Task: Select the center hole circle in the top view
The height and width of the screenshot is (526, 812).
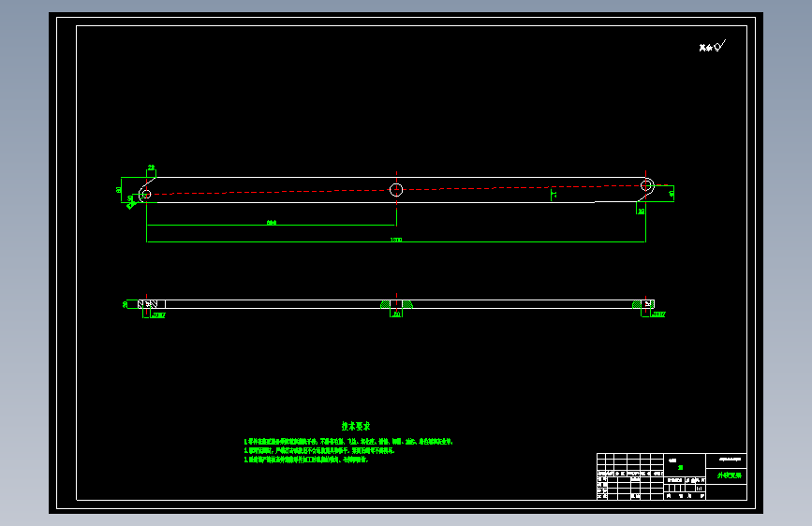Action: click(x=396, y=190)
